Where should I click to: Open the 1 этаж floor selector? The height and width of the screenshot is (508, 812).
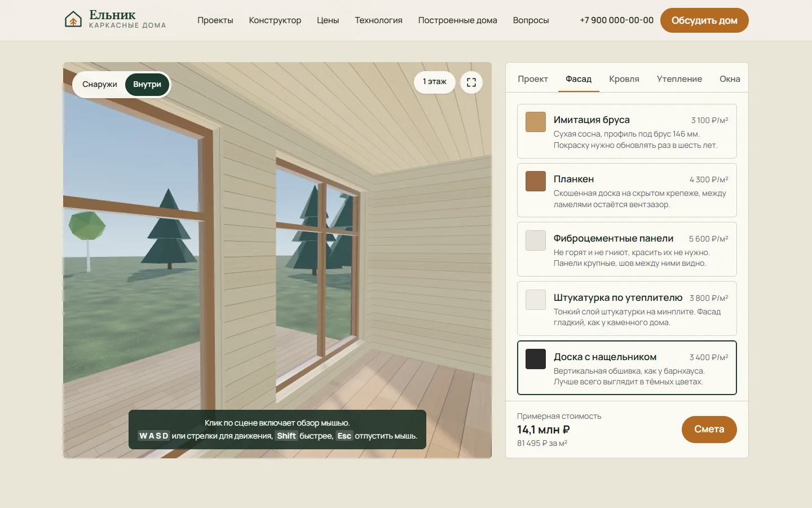click(435, 82)
